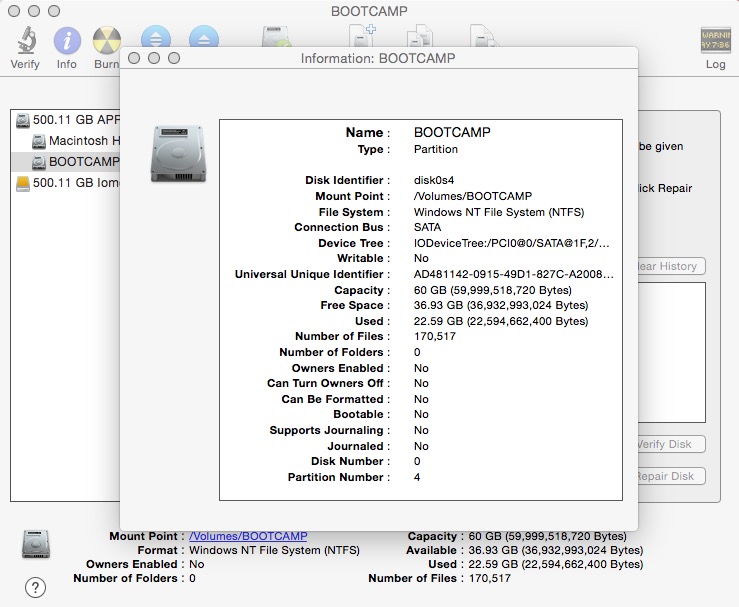This screenshot has width=739, height=607.
Task: Click the AD481142 universal unique identifier value
Action: 514,274
